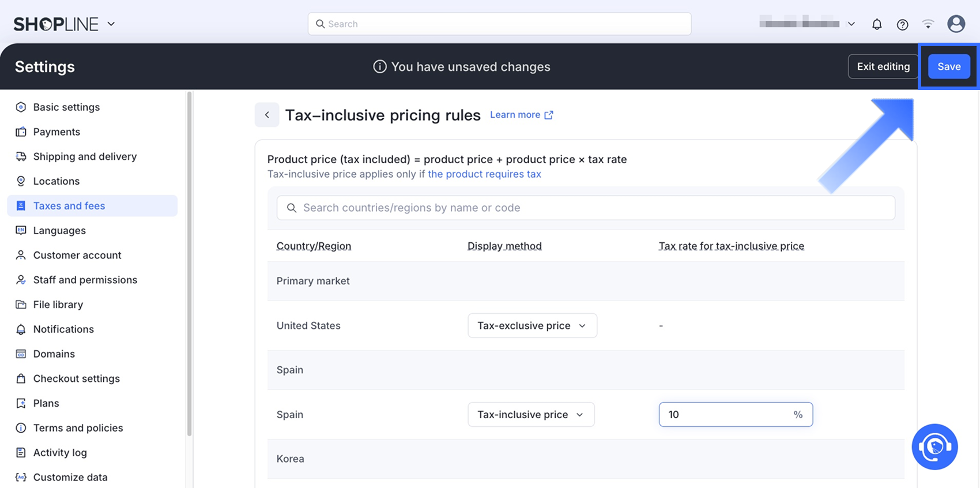Save the unsaved changes
Screen dimensions: 980x488
pyautogui.click(x=949, y=67)
